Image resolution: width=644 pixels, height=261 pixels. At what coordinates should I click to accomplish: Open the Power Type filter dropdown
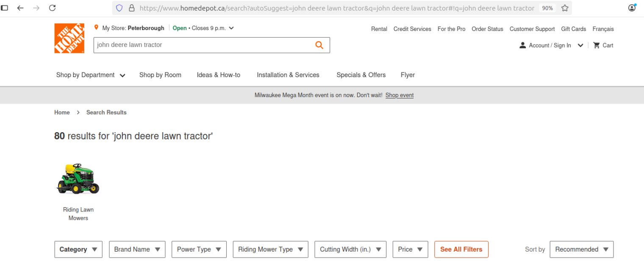tap(199, 250)
